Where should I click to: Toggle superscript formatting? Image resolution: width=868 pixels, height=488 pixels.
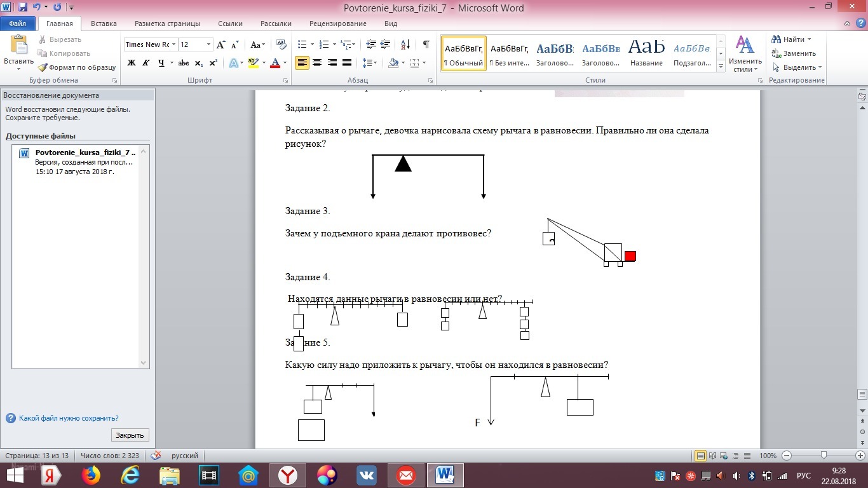[214, 63]
